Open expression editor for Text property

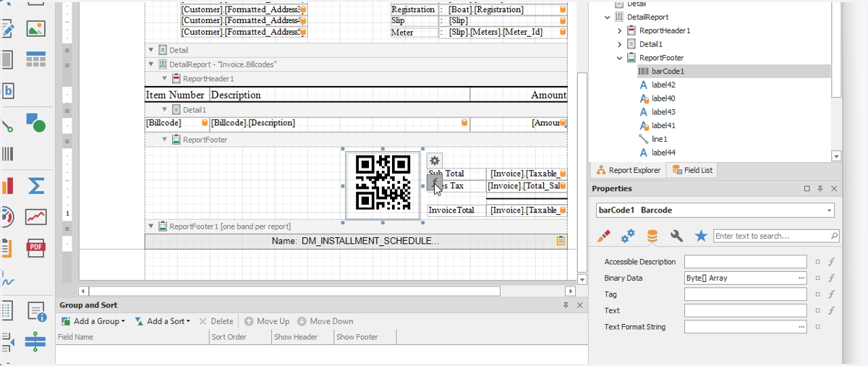click(832, 310)
